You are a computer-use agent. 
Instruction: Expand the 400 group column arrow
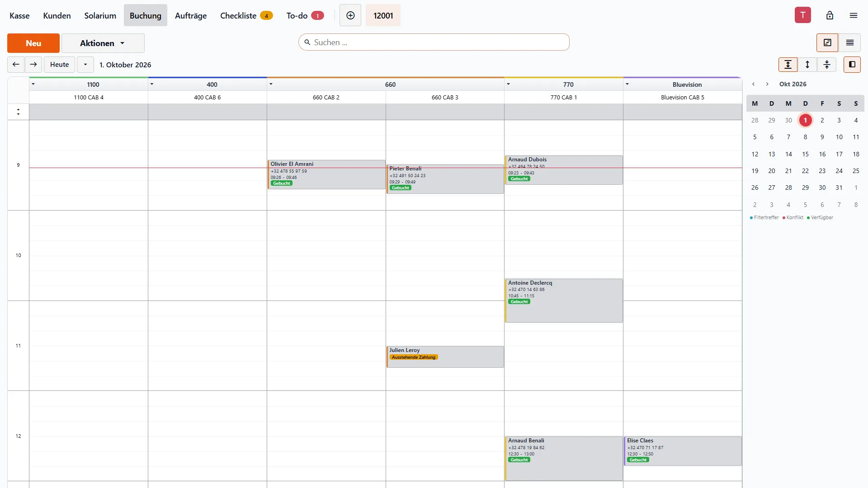point(152,84)
